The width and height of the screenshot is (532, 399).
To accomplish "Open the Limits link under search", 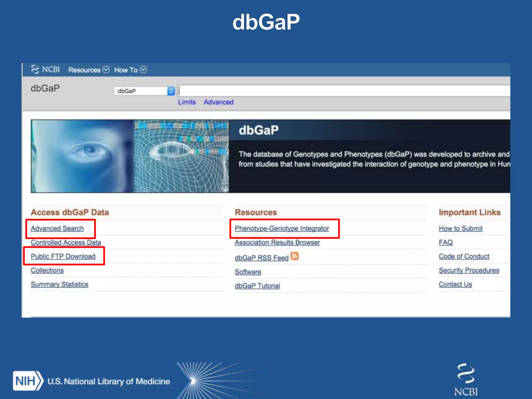I will point(187,102).
